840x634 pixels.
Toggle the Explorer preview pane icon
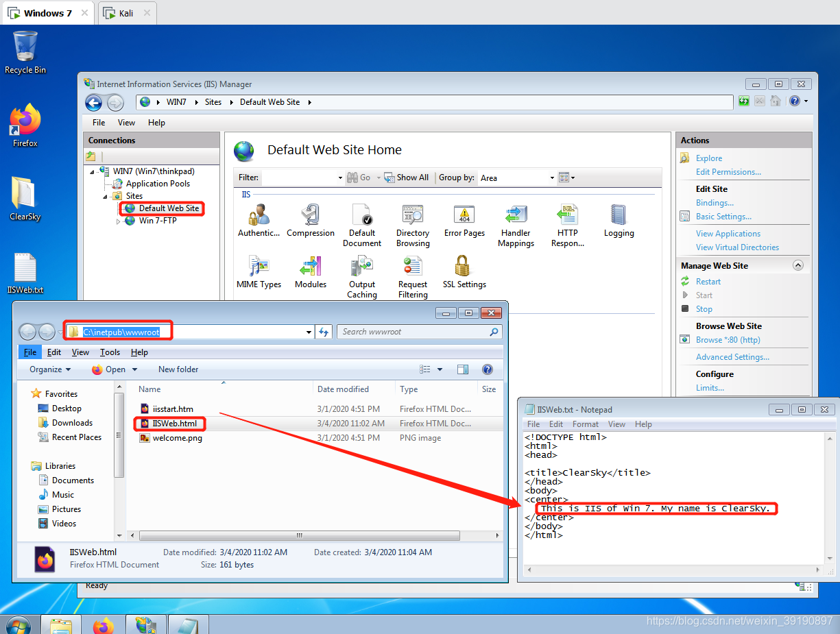point(463,369)
